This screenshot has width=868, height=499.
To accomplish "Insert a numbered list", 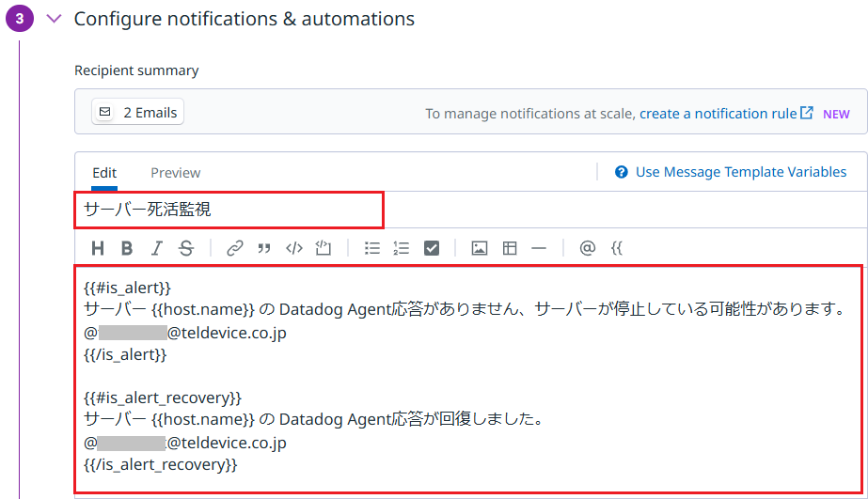I will tap(402, 248).
